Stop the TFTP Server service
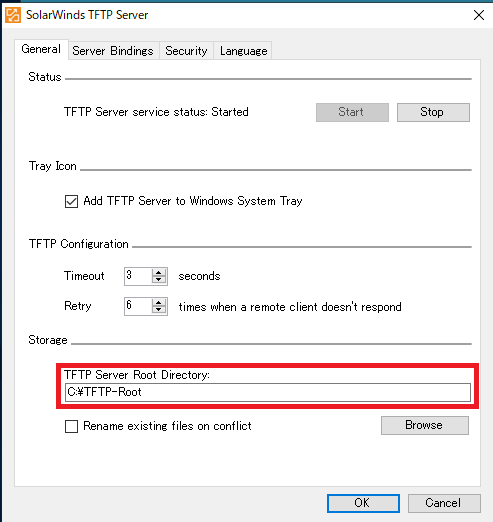493x522 pixels. [x=433, y=112]
